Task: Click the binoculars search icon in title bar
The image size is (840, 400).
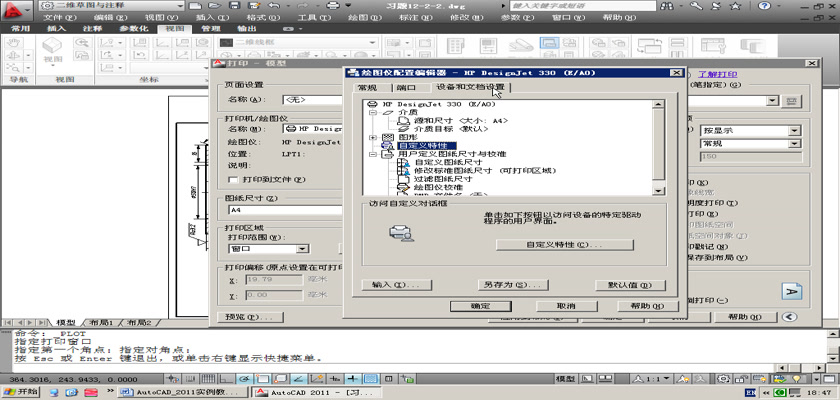Action: 668,6
